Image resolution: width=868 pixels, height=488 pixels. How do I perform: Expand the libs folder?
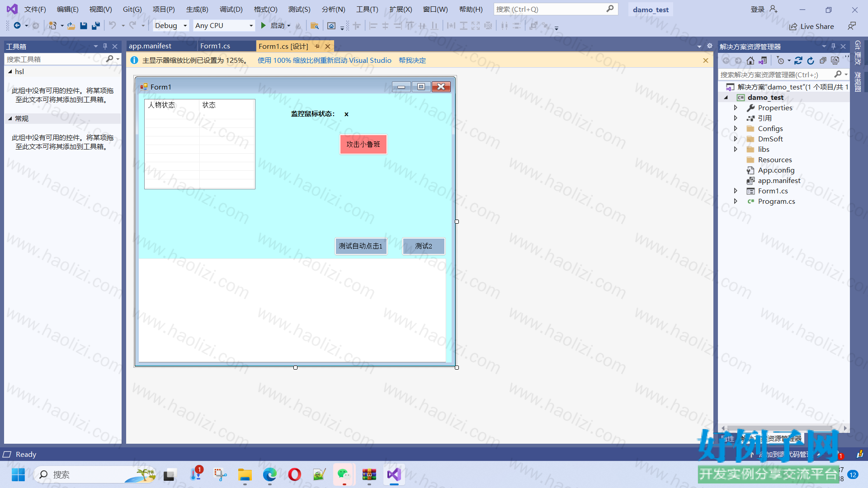point(736,149)
